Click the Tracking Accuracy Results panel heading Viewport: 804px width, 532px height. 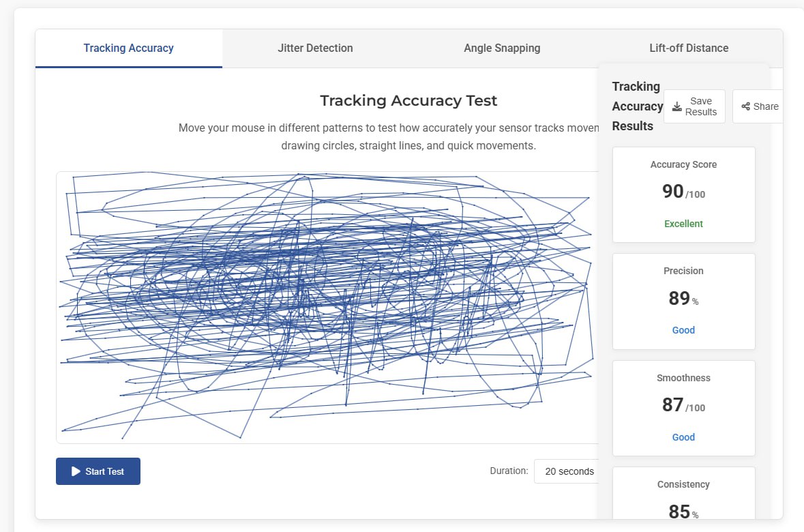[637, 106]
